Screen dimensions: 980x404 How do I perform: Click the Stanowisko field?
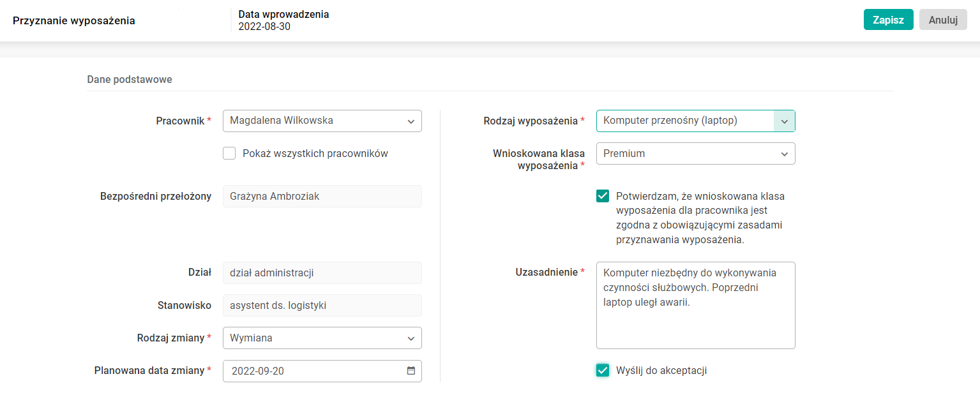pyautogui.click(x=322, y=306)
